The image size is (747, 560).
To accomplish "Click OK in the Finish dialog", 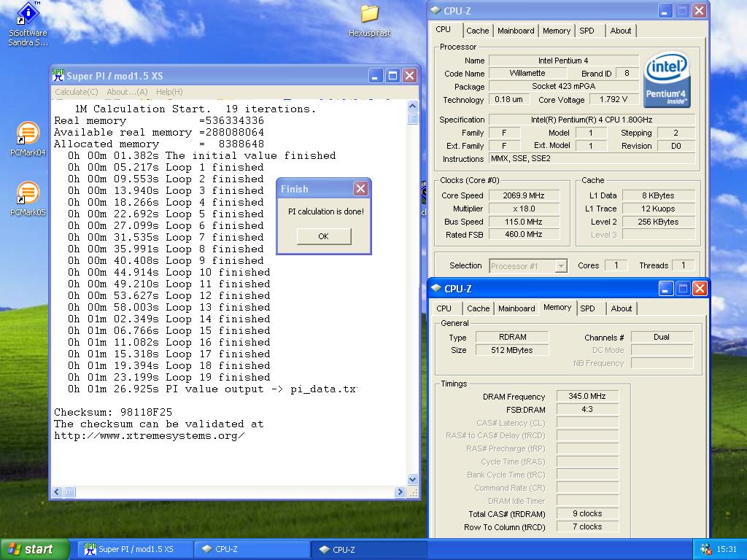I will pos(323,236).
